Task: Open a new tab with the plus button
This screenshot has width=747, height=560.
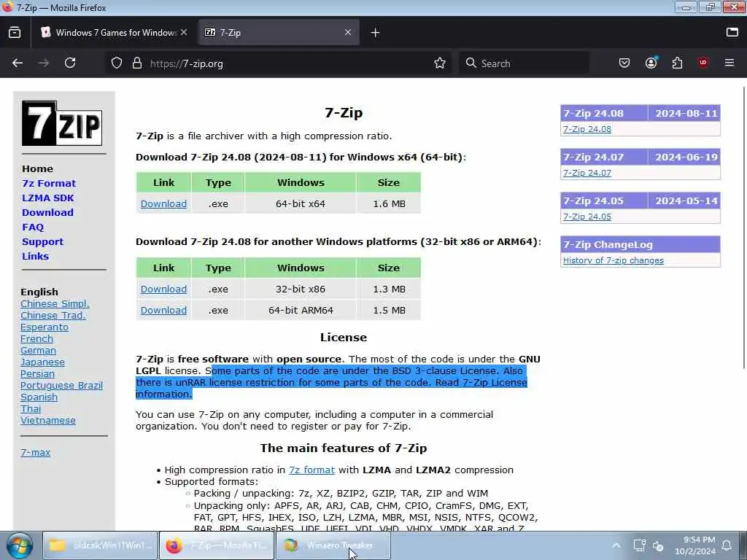Action: pyautogui.click(x=376, y=32)
